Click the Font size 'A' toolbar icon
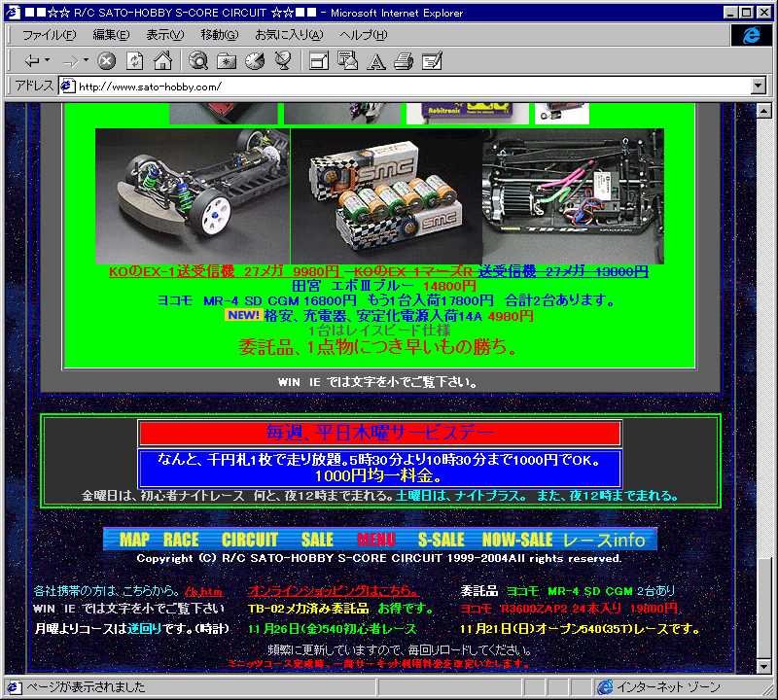The width and height of the screenshot is (778, 700). coord(376,61)
